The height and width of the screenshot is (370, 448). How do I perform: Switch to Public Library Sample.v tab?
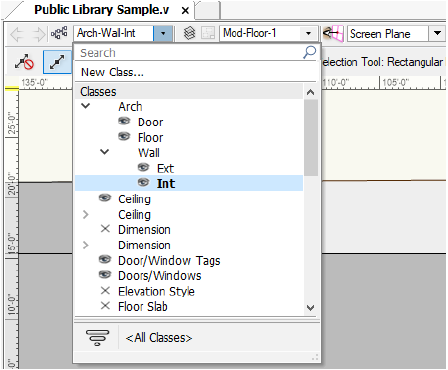(x=102, y=10)
